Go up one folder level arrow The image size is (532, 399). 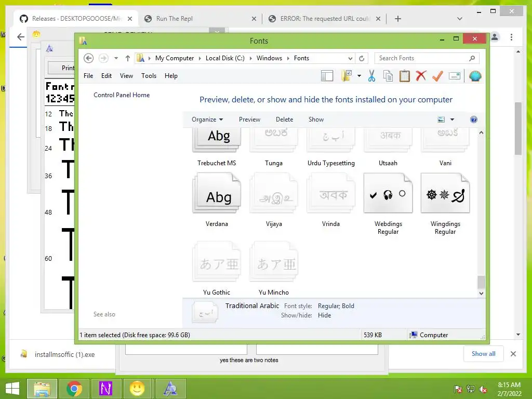[x=128, y=58]
